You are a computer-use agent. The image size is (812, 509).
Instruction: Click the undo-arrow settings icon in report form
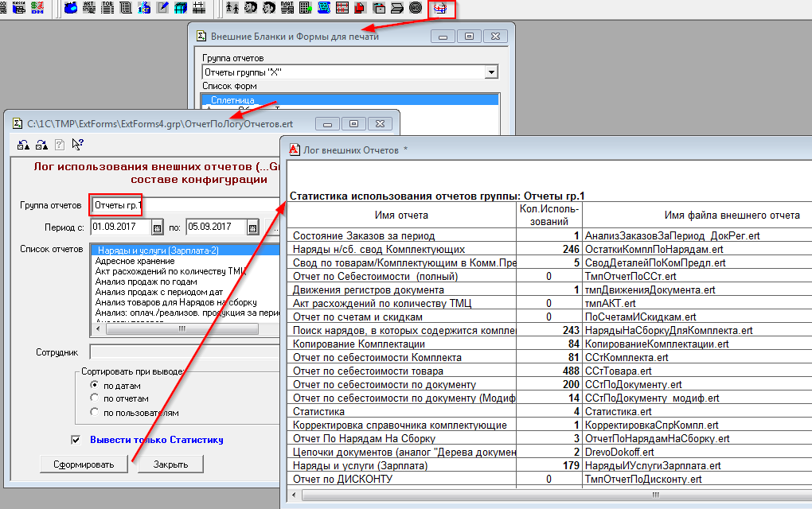click(x=23, y=145)
